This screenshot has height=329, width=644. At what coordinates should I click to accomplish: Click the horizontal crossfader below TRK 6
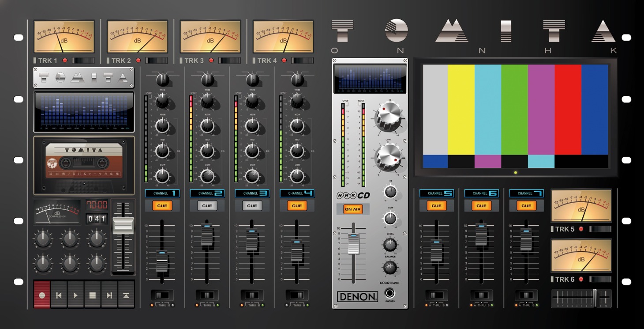(595, 298)
